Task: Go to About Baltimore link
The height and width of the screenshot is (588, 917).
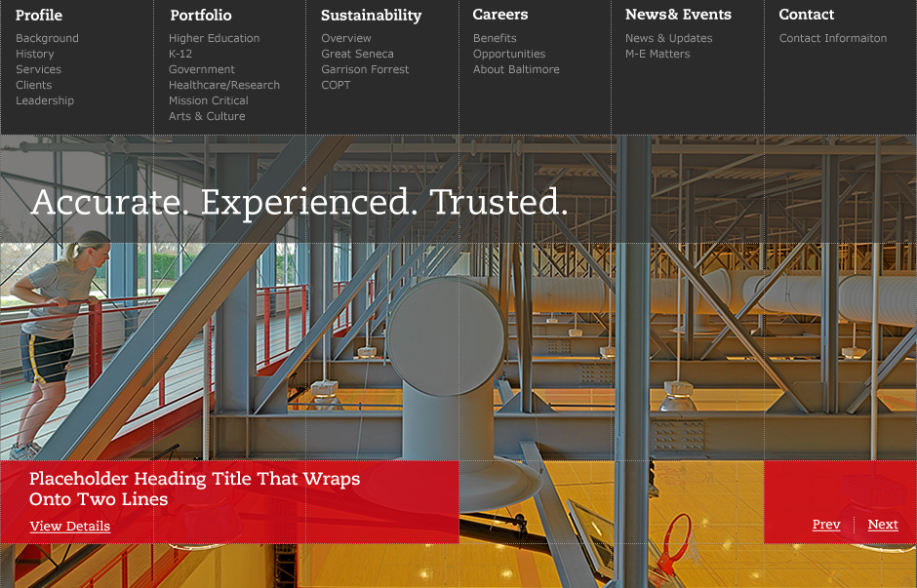Action: pos(516,69)
